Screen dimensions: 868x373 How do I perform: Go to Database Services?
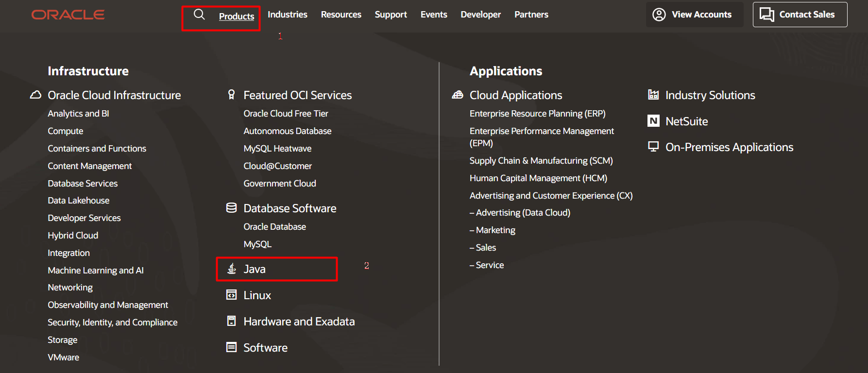[83, 184]
